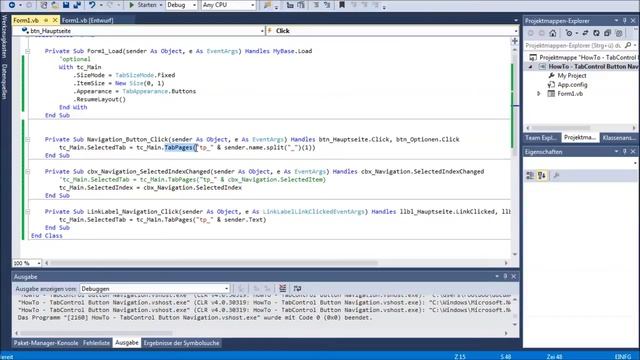Viewport: 640px width, 360px height.
Task: Switch to the Klassenansicht tab
Action: click(619, 138)
